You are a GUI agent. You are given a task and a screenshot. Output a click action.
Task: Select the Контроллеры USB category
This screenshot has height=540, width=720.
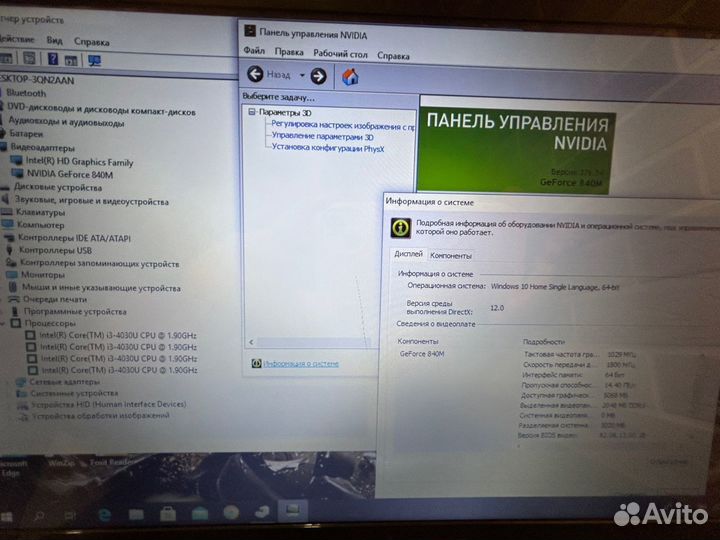click(x=55, y=250)
